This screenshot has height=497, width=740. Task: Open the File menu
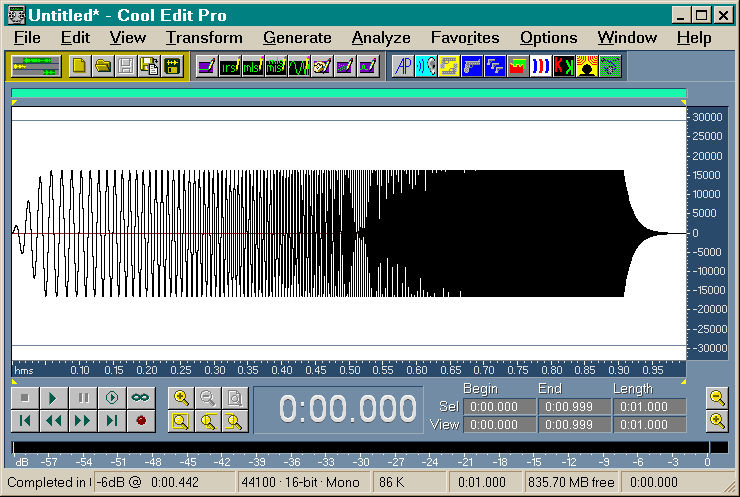pyautogui.click(x=27, y=38)
